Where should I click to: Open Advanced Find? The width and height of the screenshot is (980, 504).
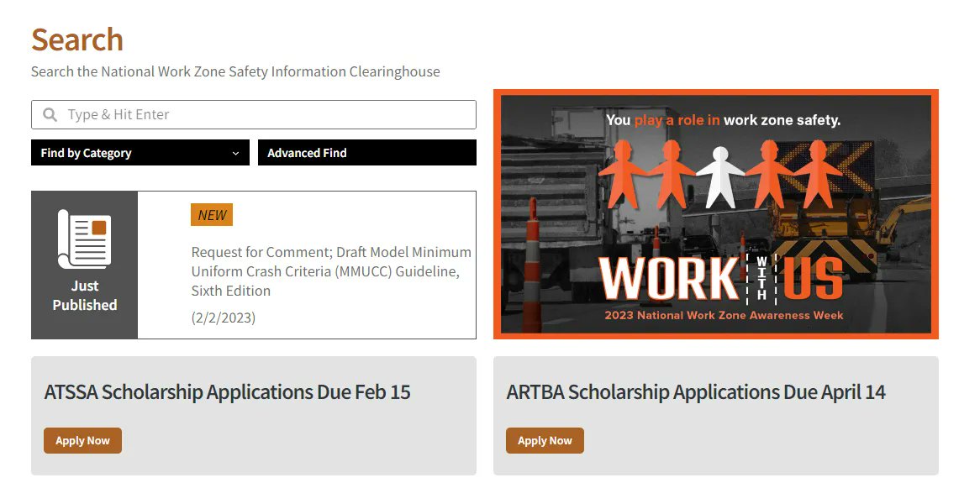click(x=367, y=153)
